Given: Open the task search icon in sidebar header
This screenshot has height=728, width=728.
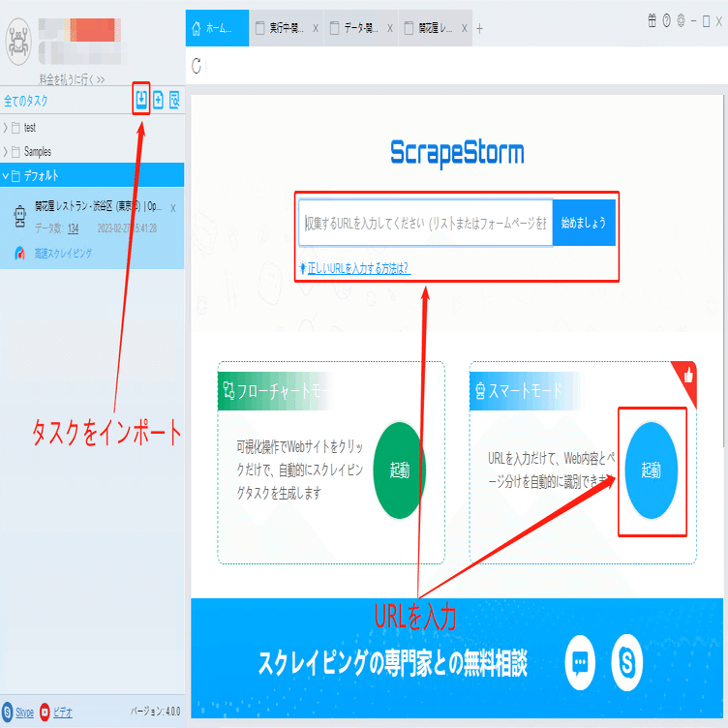Looking at the screenshot, I should tap(174, 100).
